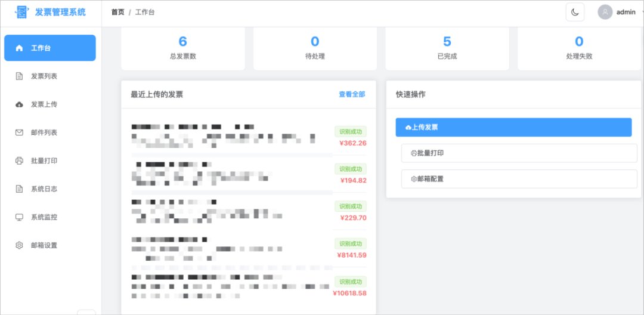Screen dimensions: 644x315
Task: Click the cloud upload icon beside 发票上传
Action: tap(19, 104)
